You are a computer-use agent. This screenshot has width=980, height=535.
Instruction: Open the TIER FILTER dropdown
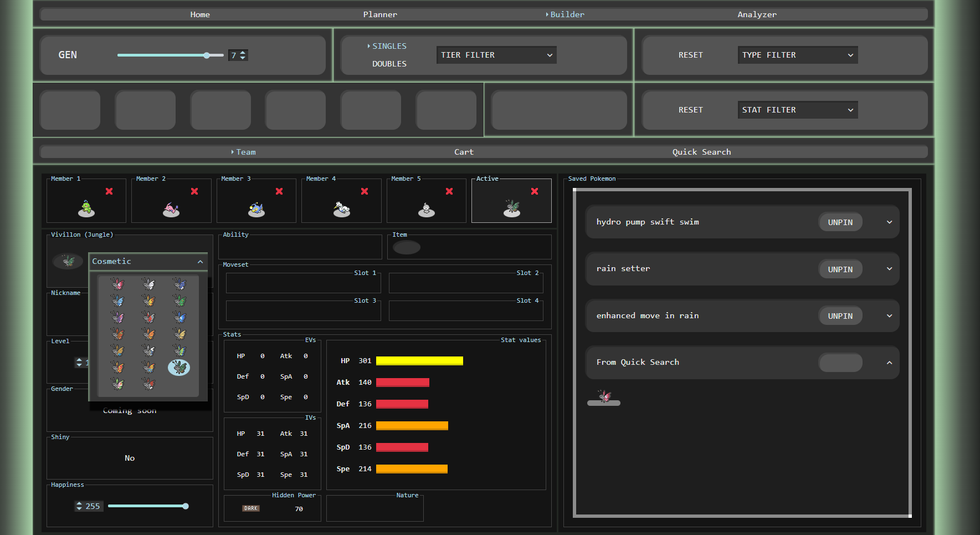click(496, 55)
